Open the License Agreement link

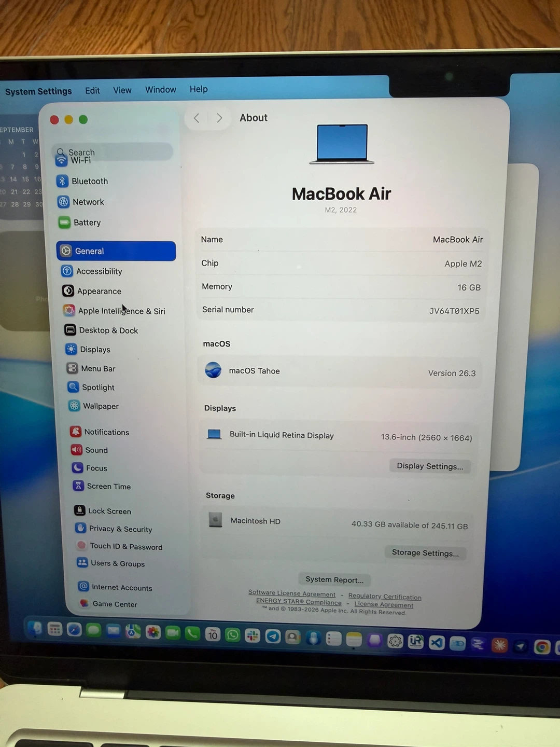click(x=384, y=604)
